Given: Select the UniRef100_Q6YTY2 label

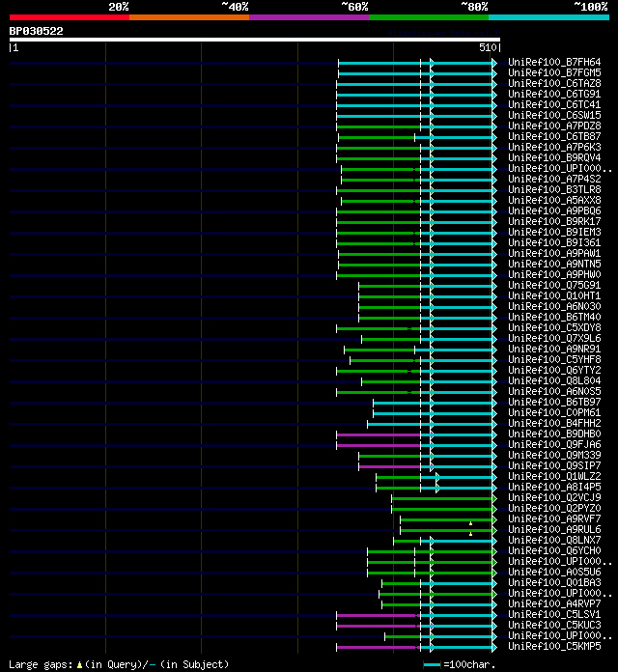Looking at the screenshot, I should point(554,370).
